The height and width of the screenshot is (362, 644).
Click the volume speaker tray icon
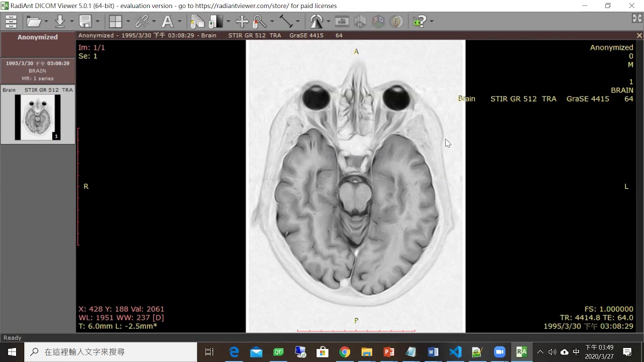552,352
